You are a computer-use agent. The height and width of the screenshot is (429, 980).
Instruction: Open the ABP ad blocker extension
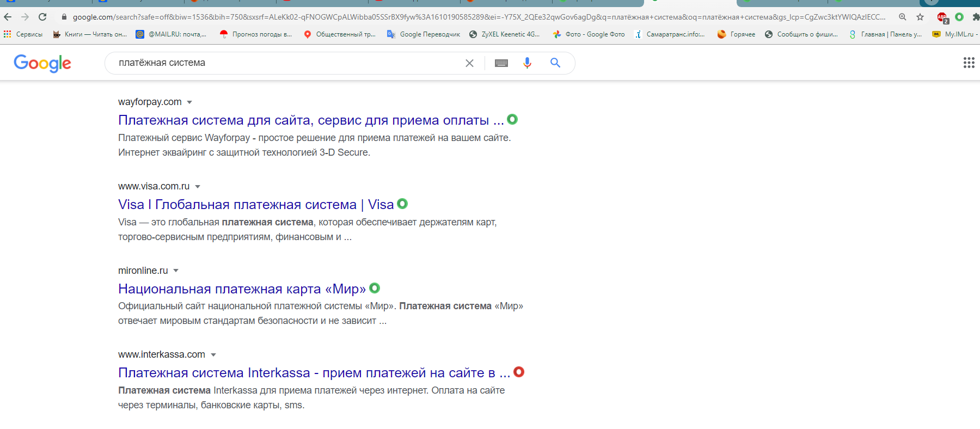point(942,17)
